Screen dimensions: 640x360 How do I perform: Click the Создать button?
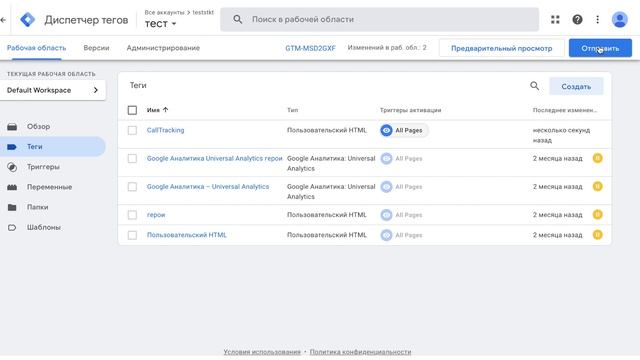[576, 87]
